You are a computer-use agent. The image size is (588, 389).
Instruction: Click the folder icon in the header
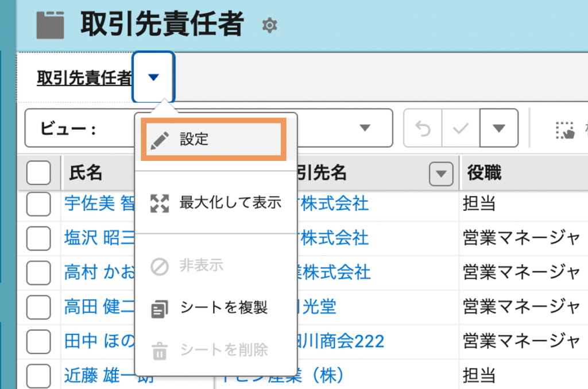(51, 25)
